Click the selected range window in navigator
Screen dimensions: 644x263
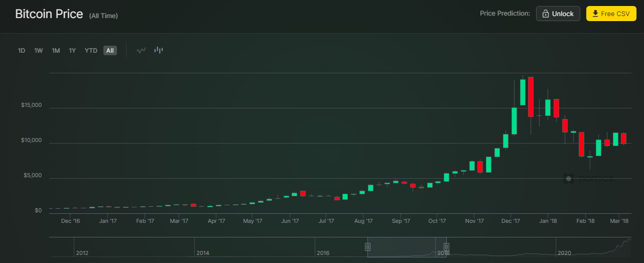pos(407,247)
